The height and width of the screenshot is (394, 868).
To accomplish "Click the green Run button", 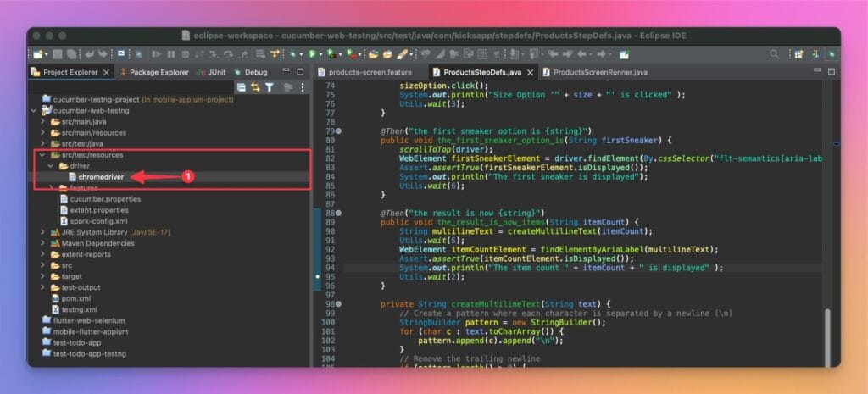I will [312, 54].
